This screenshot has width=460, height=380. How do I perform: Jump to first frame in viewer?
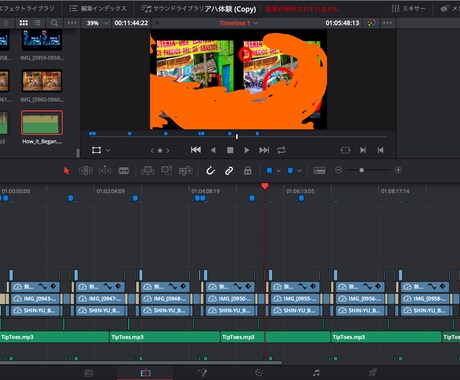click(x=196, y=150)
